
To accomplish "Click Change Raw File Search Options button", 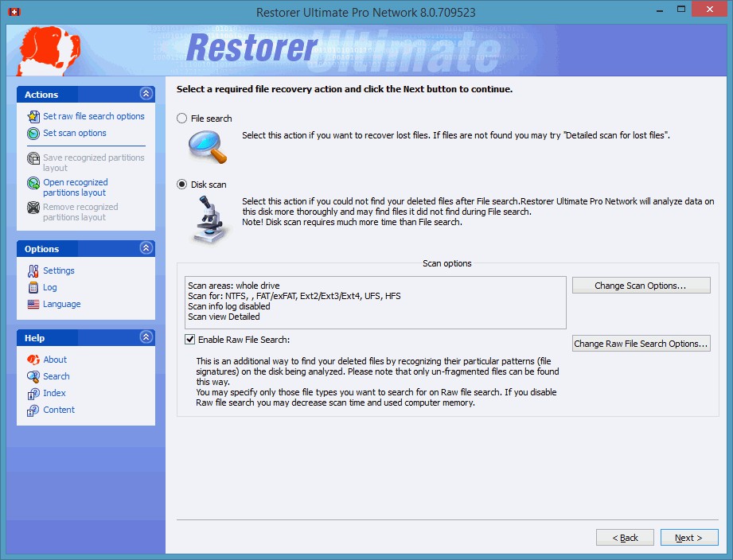I will 641,344.
